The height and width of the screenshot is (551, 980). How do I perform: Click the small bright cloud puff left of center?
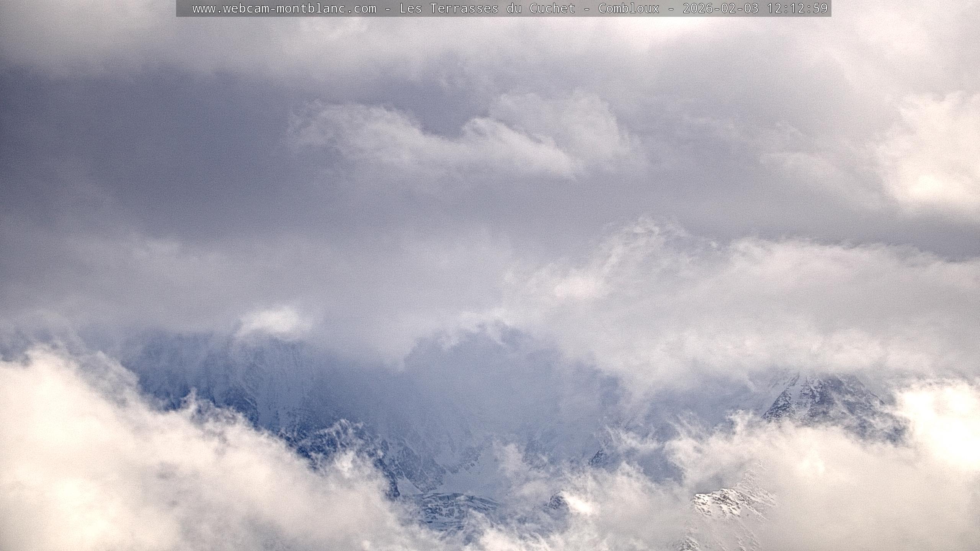274,320
